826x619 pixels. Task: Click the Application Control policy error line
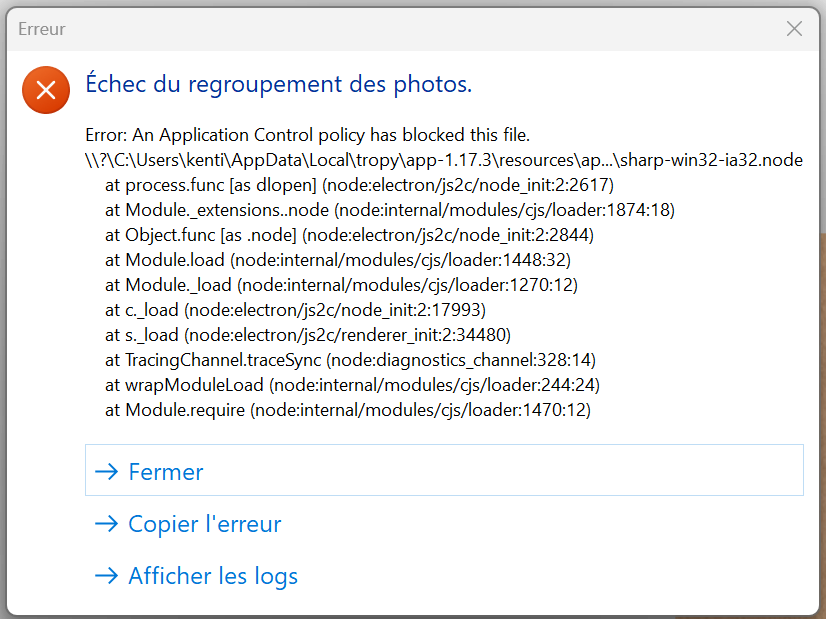tap(307, 135)
